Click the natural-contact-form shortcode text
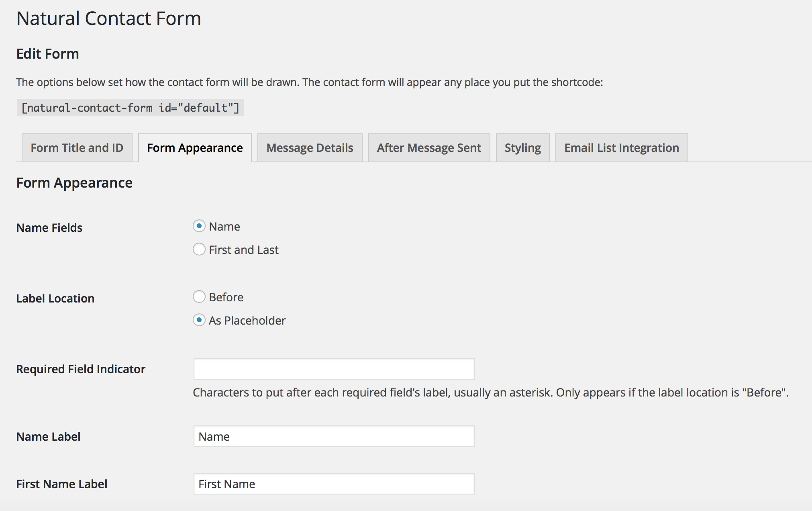The height and width of the screenshot is (511, 812). pos(130,108)
